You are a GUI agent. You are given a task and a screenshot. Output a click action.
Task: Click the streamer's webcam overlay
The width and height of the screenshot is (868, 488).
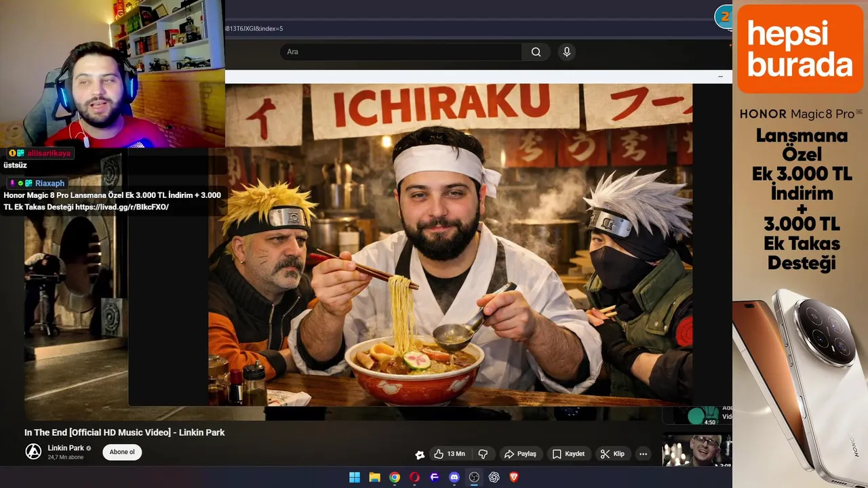(112, 73)
